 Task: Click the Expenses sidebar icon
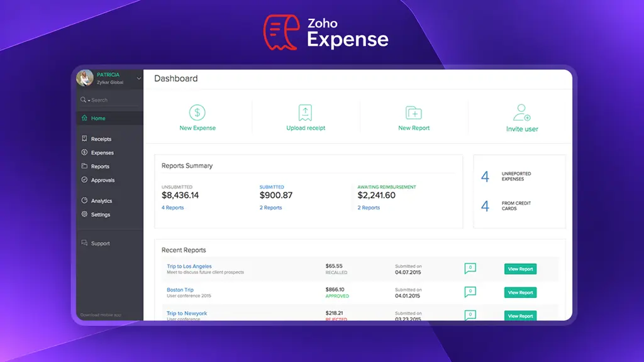[84, 152]
